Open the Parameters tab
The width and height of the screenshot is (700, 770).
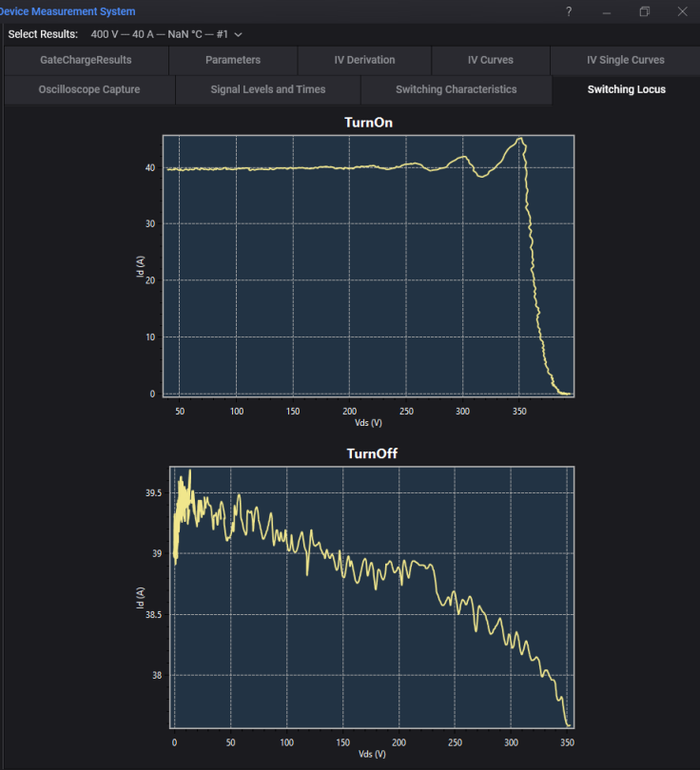click(233, 60)
